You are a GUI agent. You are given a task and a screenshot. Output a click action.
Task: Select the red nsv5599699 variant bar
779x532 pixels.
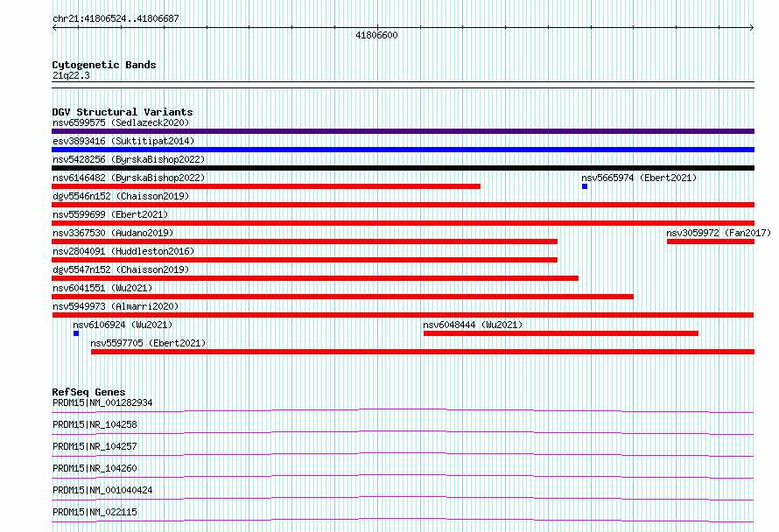click(x=403, y=223)
